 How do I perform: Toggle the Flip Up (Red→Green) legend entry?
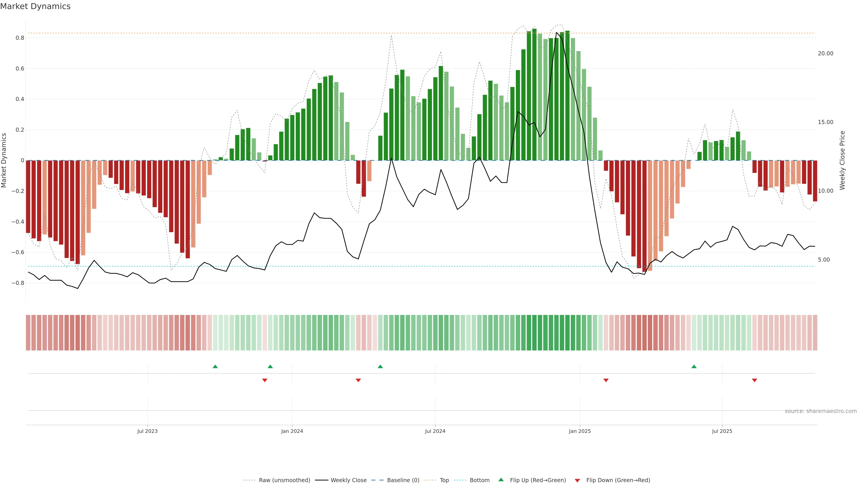(538, 480)
